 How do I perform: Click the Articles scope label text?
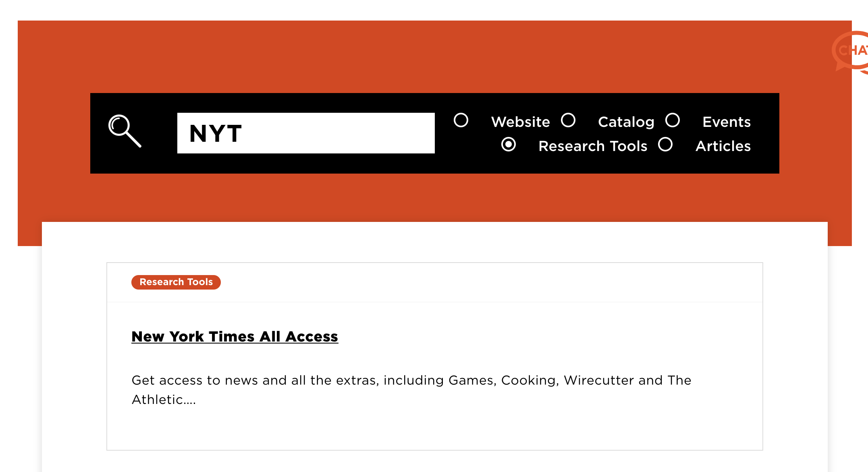click(723, 146)
